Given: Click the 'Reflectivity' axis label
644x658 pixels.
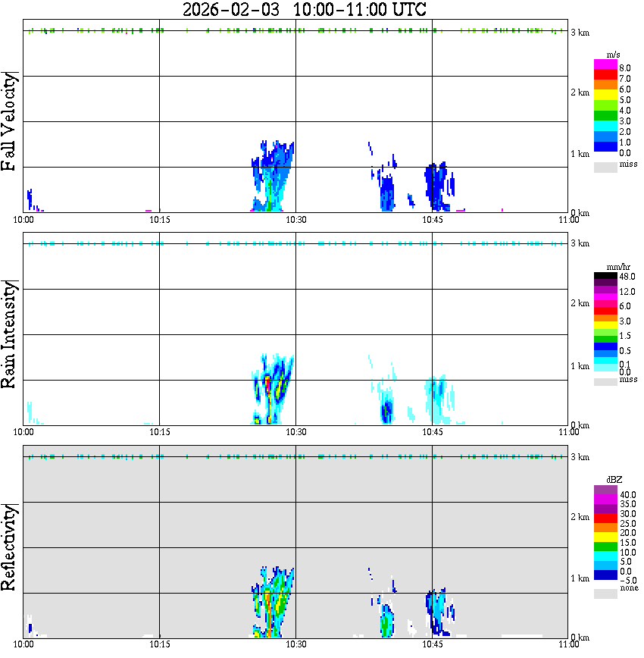Looking at the screenshot, I should [8, 547].
